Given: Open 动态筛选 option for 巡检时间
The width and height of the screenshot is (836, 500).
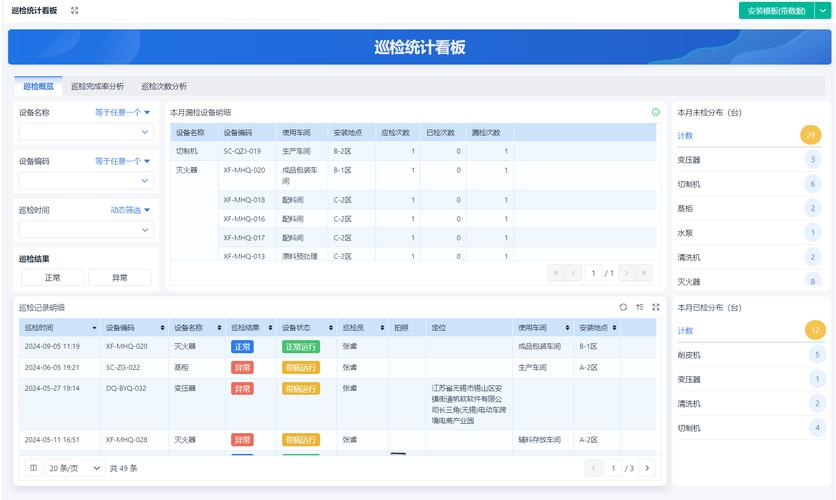Looking at the screenshot, I should 130,210.
